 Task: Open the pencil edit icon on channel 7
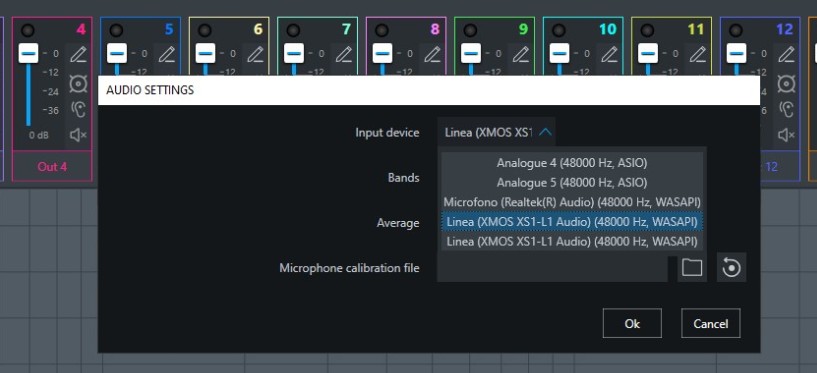click(x=344, y=54)
